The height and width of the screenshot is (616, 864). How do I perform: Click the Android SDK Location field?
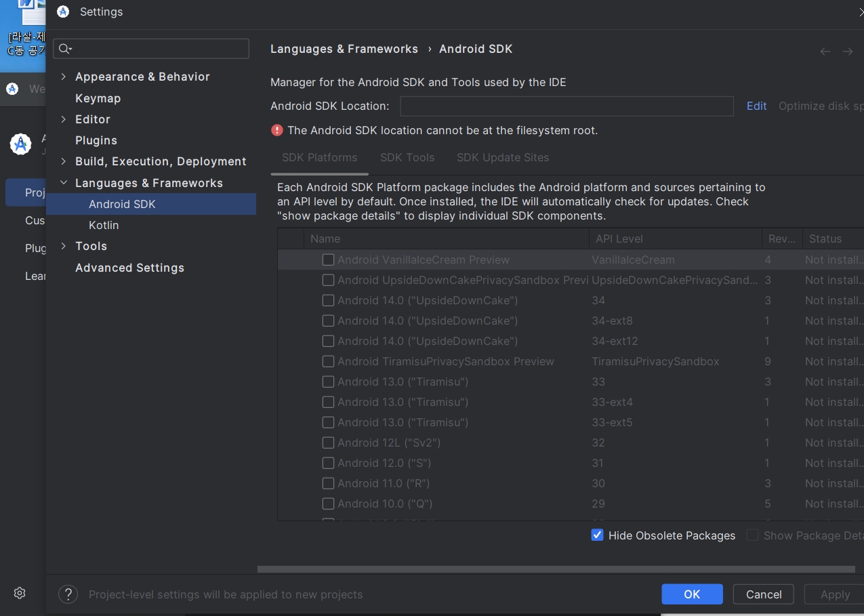pyautogui.click(x=567, y=106)
